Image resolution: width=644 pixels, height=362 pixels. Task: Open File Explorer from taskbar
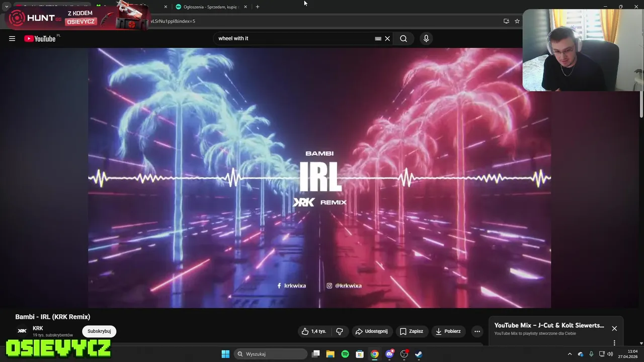(331, 354)
